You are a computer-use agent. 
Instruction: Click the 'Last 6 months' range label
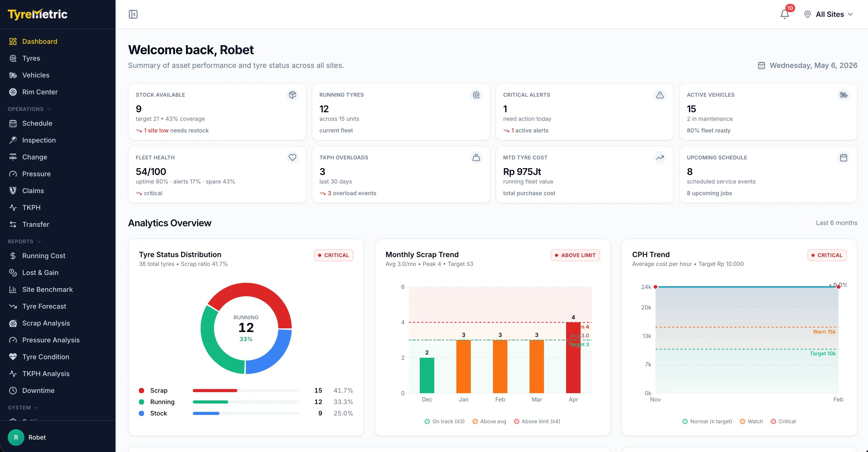click(x=836, y=223)
